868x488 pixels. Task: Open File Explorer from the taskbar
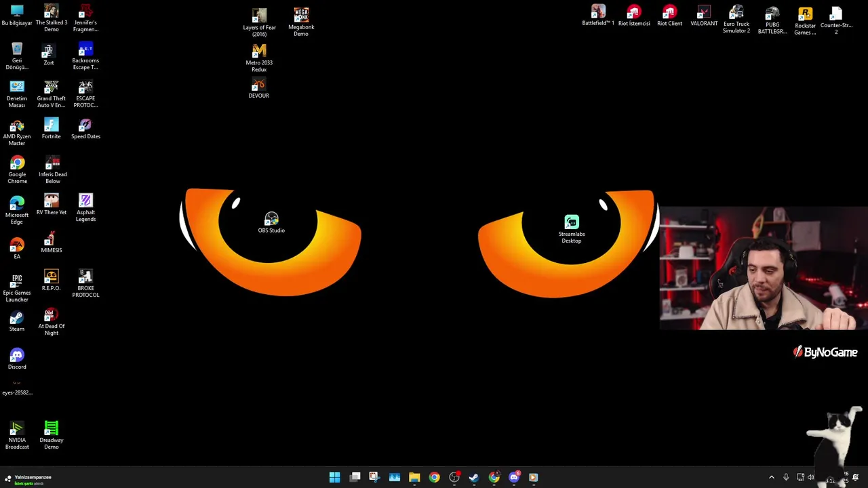(414, 477)
